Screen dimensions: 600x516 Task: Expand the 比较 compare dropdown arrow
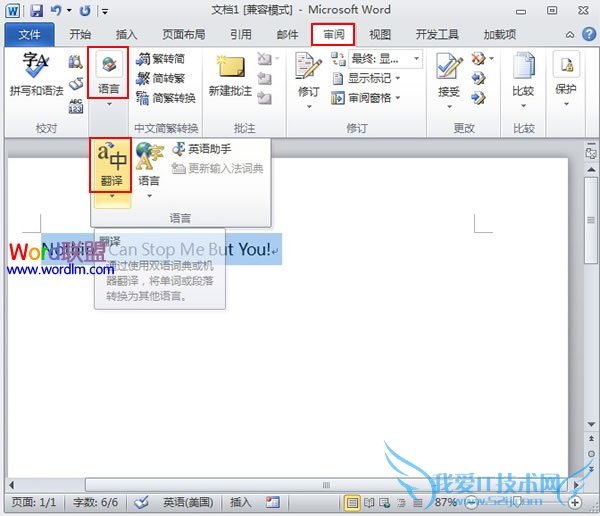point(523,106)
